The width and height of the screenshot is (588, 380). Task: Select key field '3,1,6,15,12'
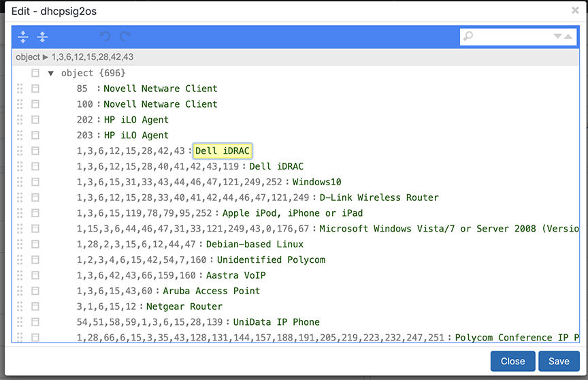[106, 306]
